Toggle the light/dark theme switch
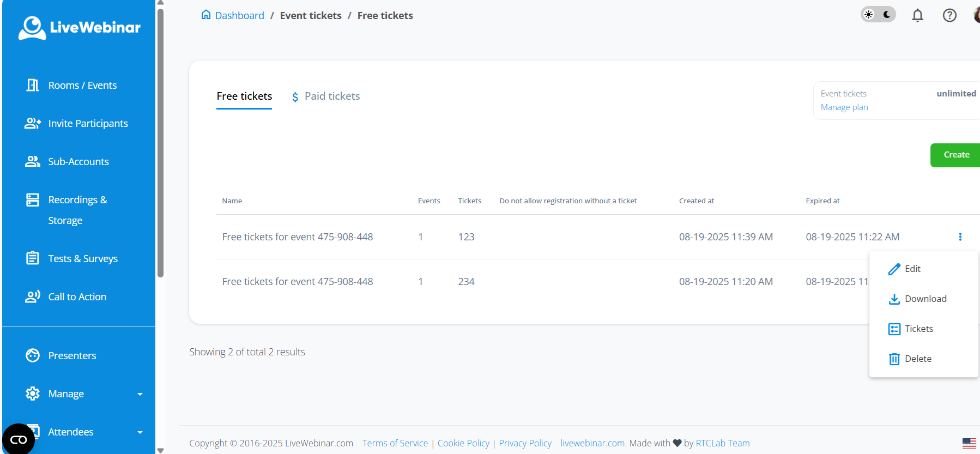 (878, 15)
